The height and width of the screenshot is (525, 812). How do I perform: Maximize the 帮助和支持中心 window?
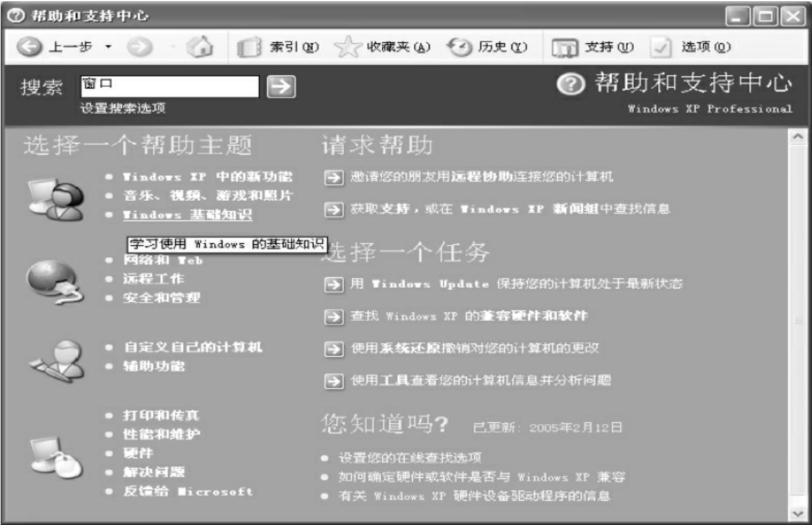tap(765, 16)
